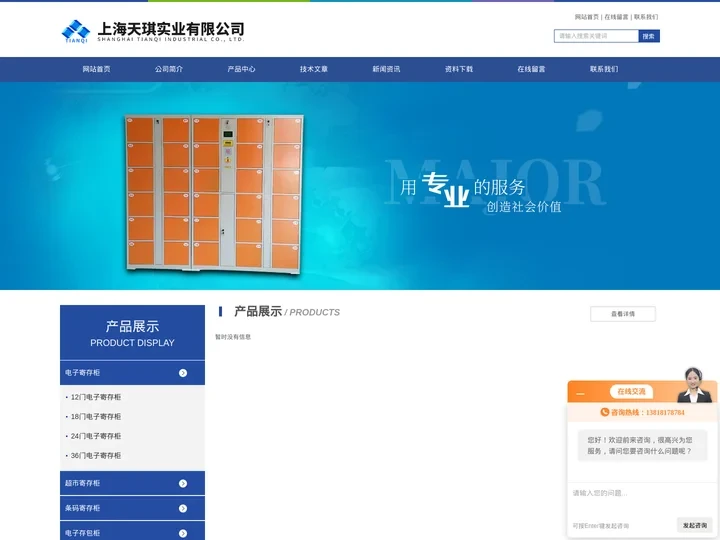This screenshot has width=720, height=540.
Task: Click the top-right 网站首页 link
Action: coord(587,17)
